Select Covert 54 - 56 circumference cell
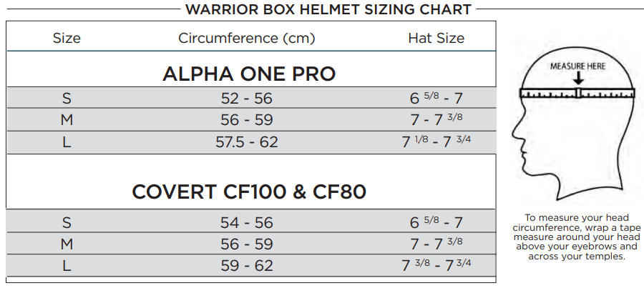Screen dimensions: 644x298 click(x=246, y=222)
